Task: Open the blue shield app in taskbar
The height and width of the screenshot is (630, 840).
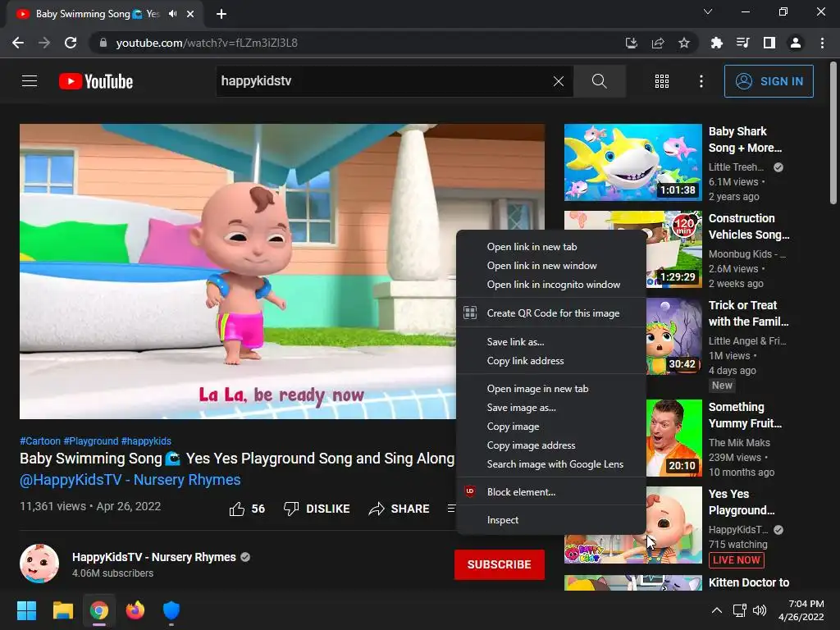Action: pyautogui.click(x=171, y=610)
